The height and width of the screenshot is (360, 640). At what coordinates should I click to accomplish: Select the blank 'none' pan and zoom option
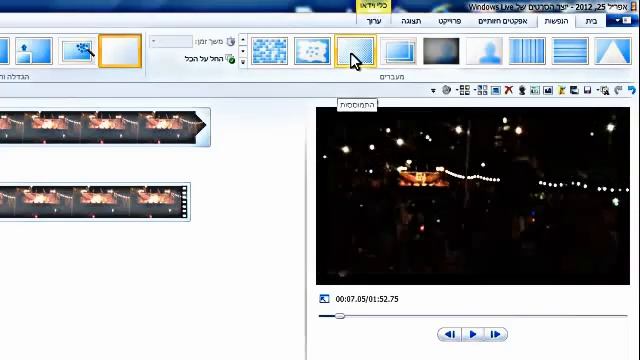(120, 51)
